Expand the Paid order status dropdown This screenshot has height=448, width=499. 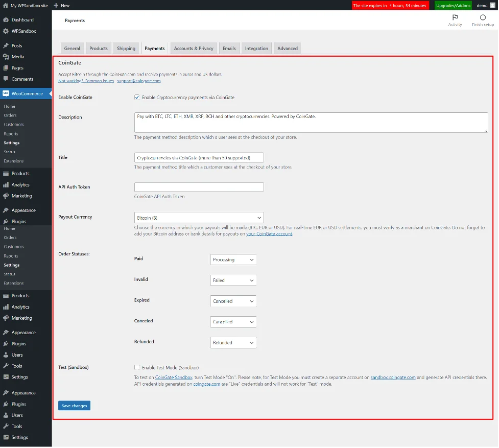point(233,260)
